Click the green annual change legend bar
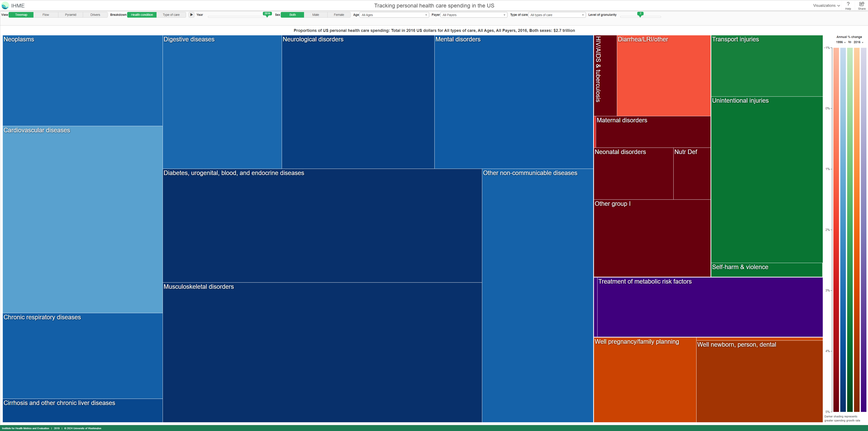This screenshot has height=431, width=868. point(850,230)
